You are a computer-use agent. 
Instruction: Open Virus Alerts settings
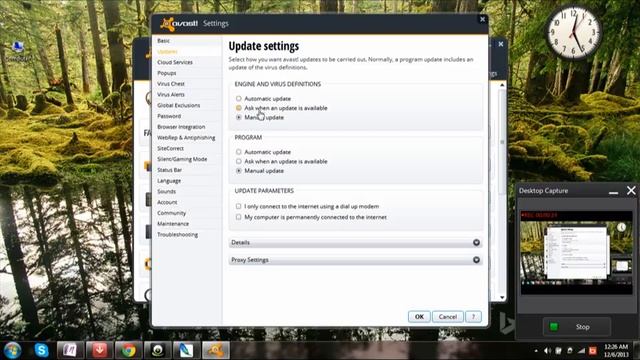(x=171, y=94)
